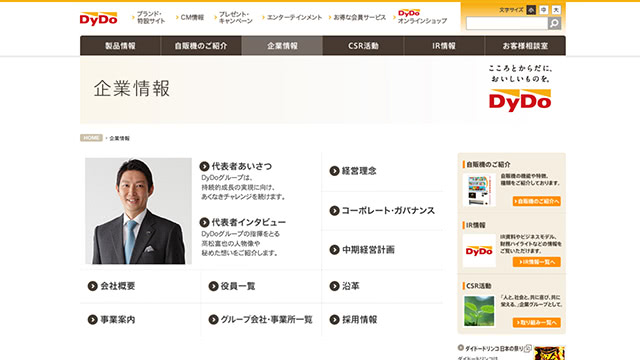Click the HOME breadcrumb link
This screenshot has width=640, height=360.
click(x=91, y=138)
